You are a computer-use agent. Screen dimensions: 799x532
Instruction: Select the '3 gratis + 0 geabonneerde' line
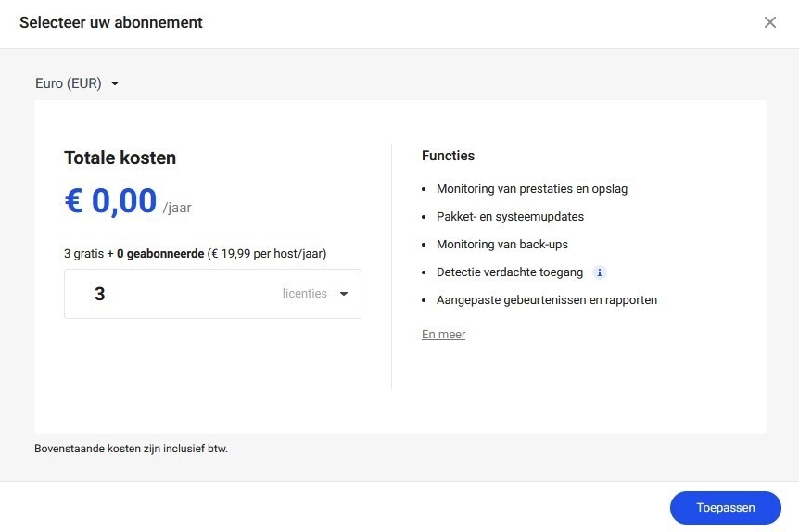[x=196, y=253]
